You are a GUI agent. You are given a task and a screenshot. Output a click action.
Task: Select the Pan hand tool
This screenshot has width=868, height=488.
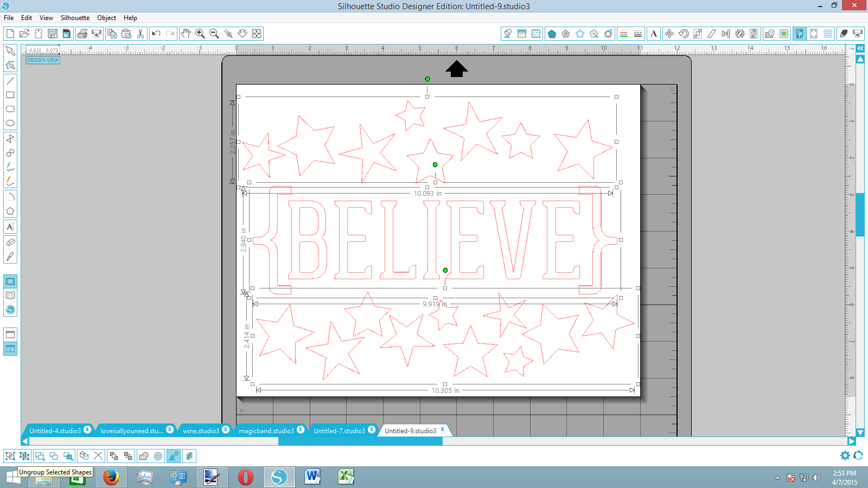pos(186,34)
